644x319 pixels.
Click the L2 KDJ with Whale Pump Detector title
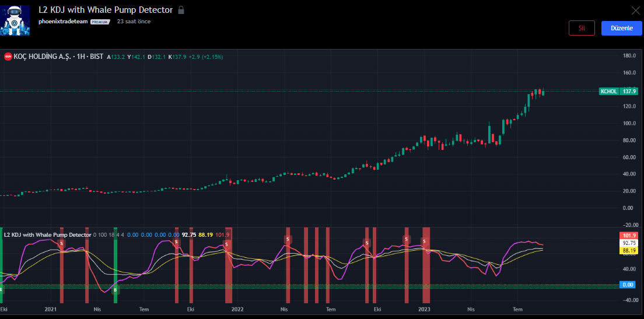click(106, 10)
